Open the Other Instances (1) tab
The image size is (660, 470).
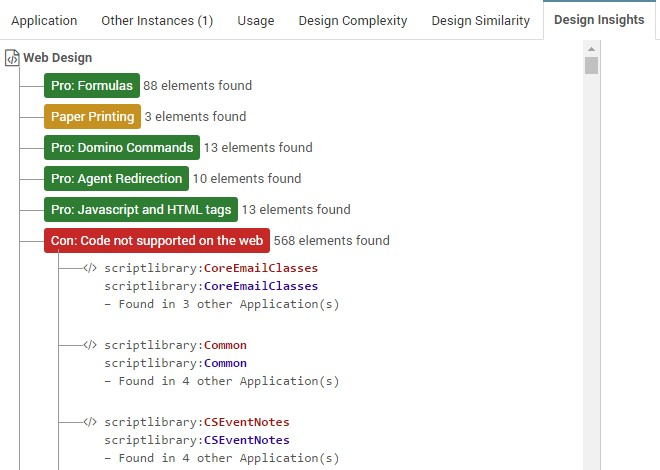tap(157, 21)
